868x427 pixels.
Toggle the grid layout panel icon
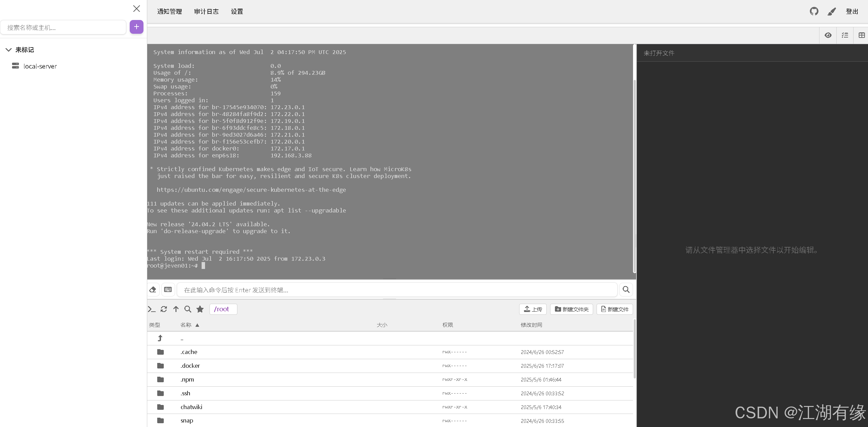pos(861,35)
